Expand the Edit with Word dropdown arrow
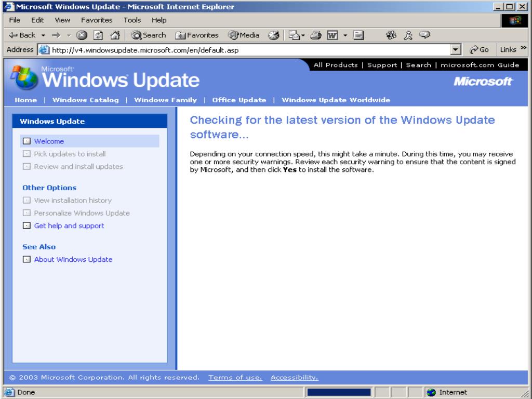The width and height of the screenshot is (532, 399). point(345,35)
